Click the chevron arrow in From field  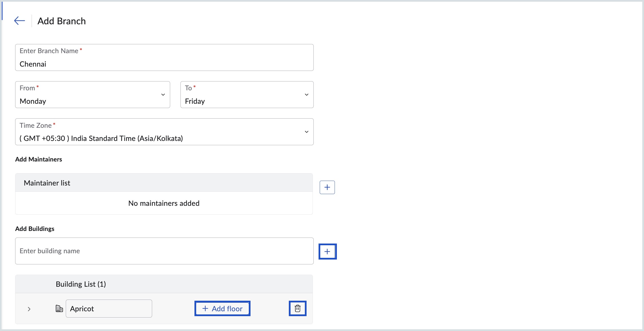(163, 95)
